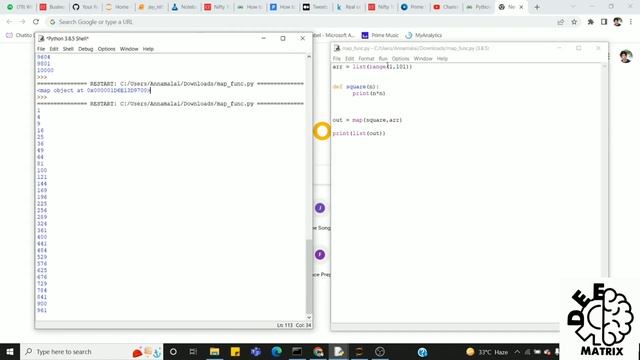Open Microsoft Edge from taskbar
The height and width of the screenshot is (360, 640).
coord(276,351)
